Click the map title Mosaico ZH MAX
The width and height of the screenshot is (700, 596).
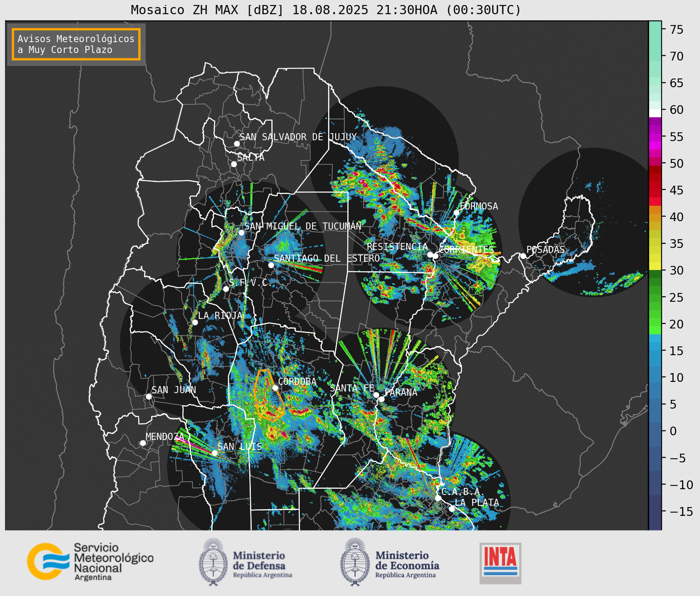coord(326,10)
